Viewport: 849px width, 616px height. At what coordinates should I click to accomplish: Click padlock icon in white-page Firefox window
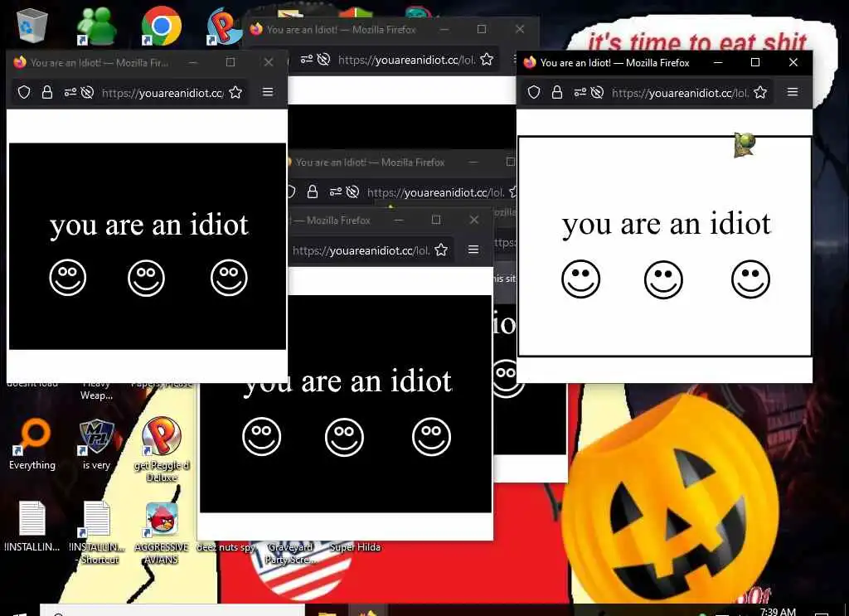point(556,93)
